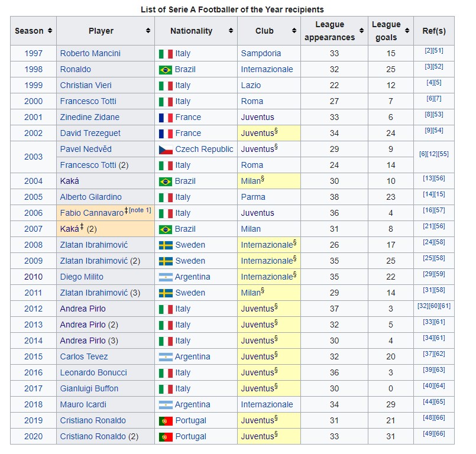This screenshot has height=454, width=476.
Task: Click the Italy flag beside Roberto Mancini
Action: pos(167,53)
